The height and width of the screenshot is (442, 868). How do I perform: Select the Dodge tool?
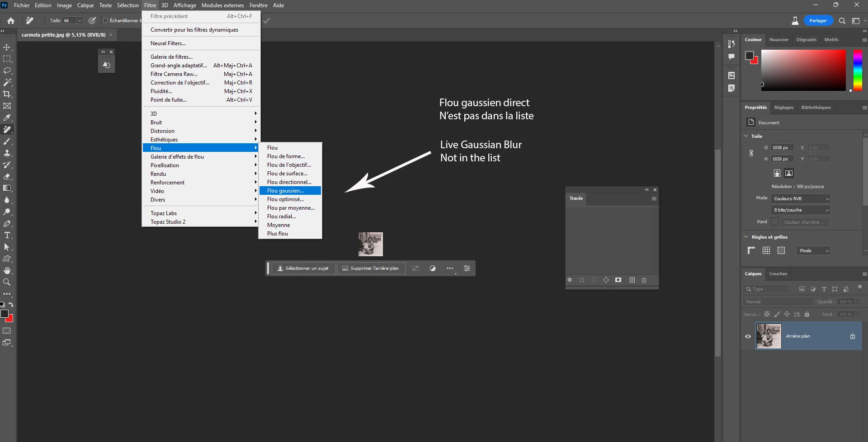click(7, 212)
